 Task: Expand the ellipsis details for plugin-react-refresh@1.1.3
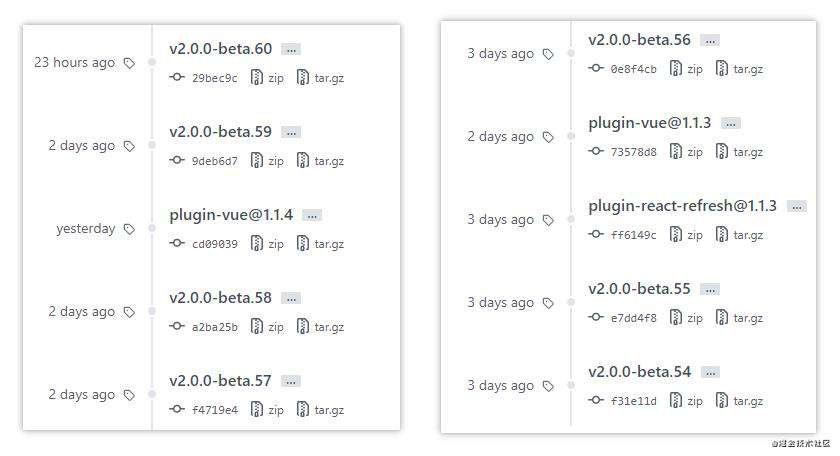pyautogui.click(x=797, y=206)
